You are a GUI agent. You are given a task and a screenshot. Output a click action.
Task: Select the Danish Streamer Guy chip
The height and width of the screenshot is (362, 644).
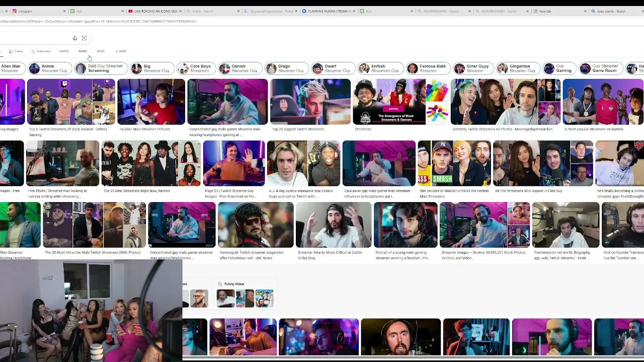[239, 68]
